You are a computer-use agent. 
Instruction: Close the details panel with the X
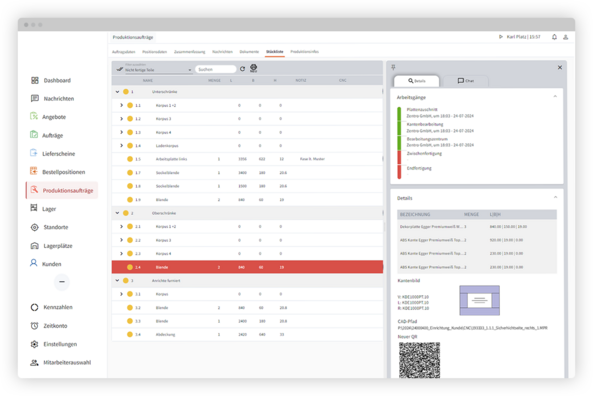(x=560, y=67)
